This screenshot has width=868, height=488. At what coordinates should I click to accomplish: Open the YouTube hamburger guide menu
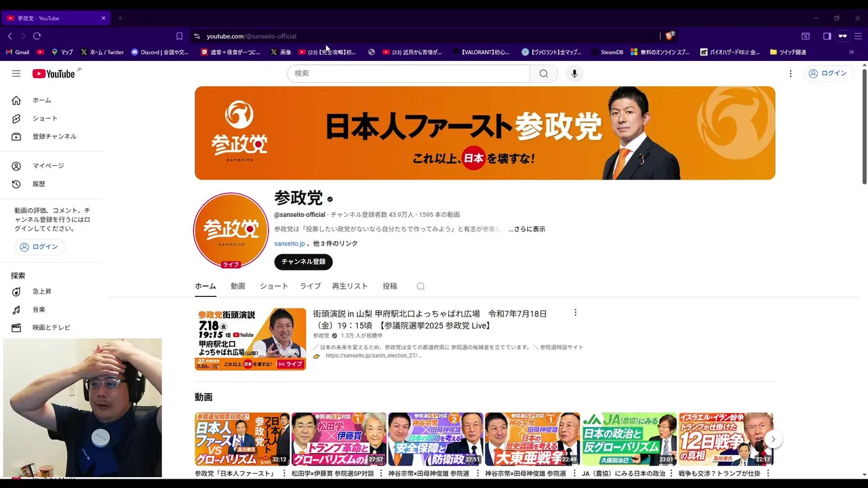pyautogui.click(x=16, y=73)
